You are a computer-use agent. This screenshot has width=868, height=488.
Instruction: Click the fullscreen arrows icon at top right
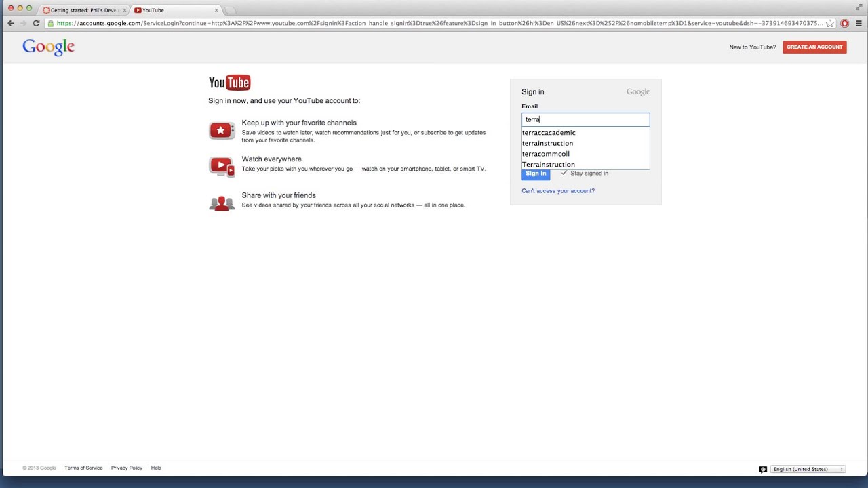click(859, 7)
